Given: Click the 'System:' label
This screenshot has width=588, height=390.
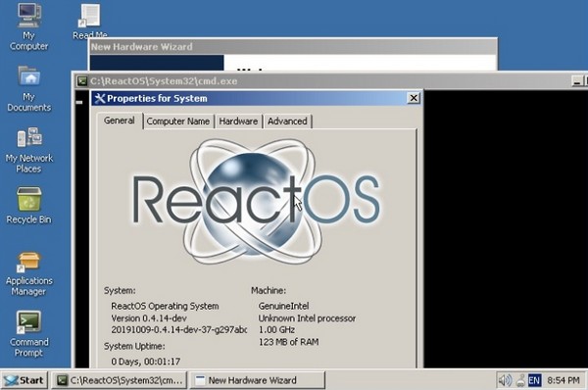Looking at the screenshot, I should click(x=120, y=290).
